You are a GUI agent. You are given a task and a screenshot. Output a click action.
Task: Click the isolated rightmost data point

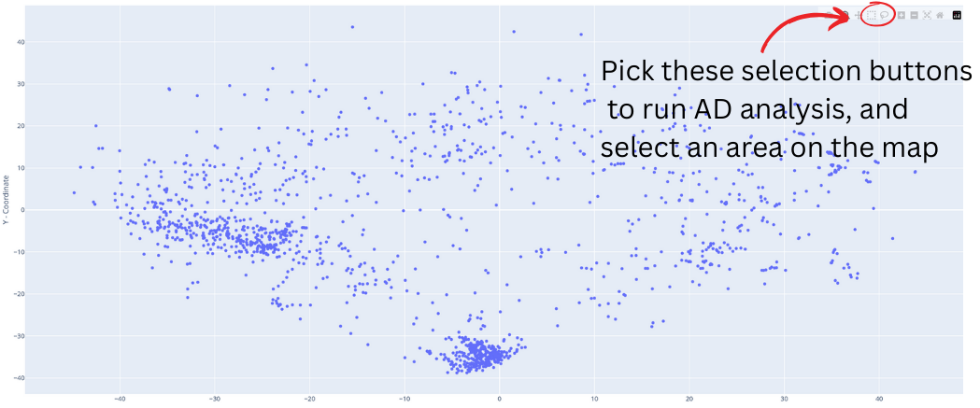point(915,172)
